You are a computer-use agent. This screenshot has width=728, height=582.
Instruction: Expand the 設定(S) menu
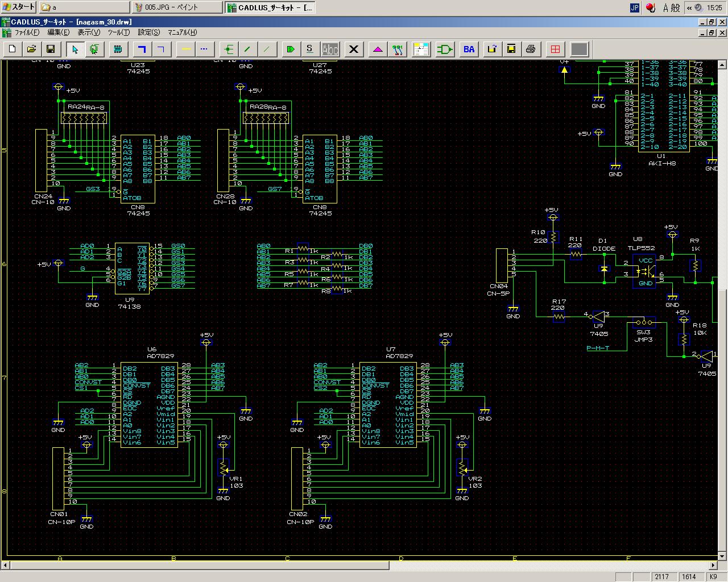pyautogui.click(x=148, y=32)
